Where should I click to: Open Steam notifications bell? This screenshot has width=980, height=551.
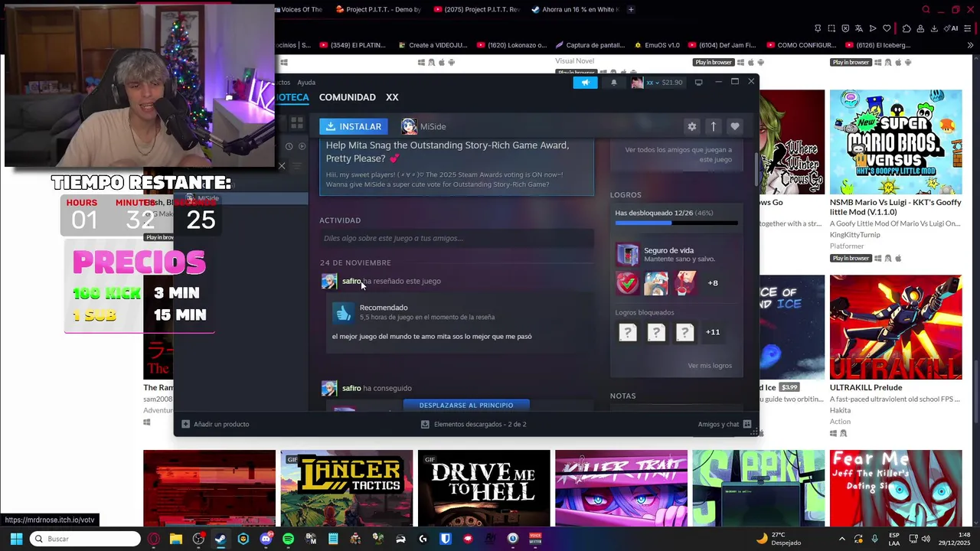613,83
